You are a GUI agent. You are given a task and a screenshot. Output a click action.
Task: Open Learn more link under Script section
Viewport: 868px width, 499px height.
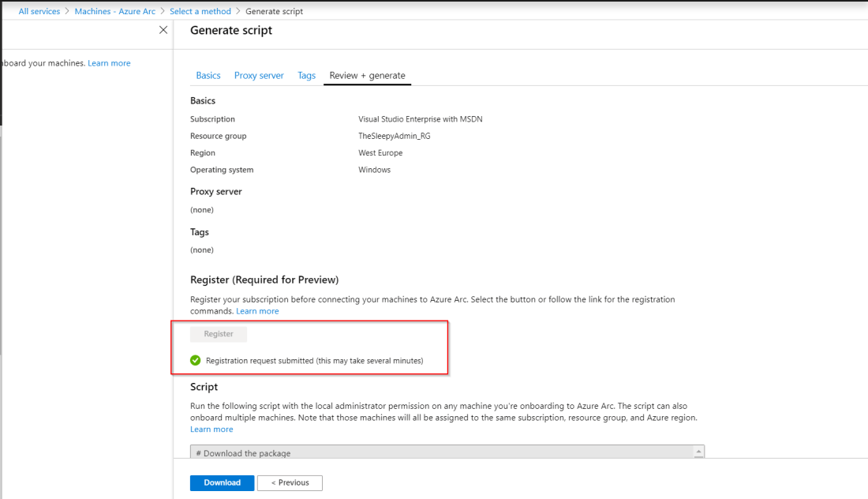[211, 430]
